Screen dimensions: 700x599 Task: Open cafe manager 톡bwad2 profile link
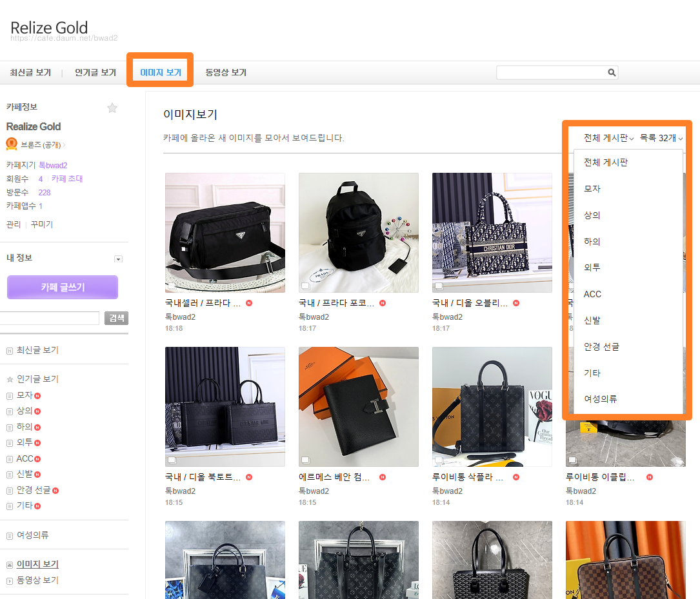tap(53, 166)
